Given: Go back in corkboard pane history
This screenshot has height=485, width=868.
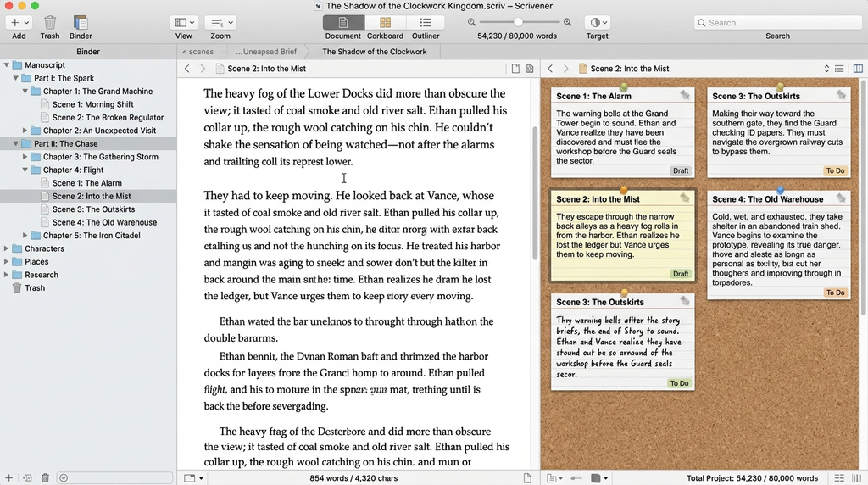Looking at the screenshot, I should click(550, 69).
